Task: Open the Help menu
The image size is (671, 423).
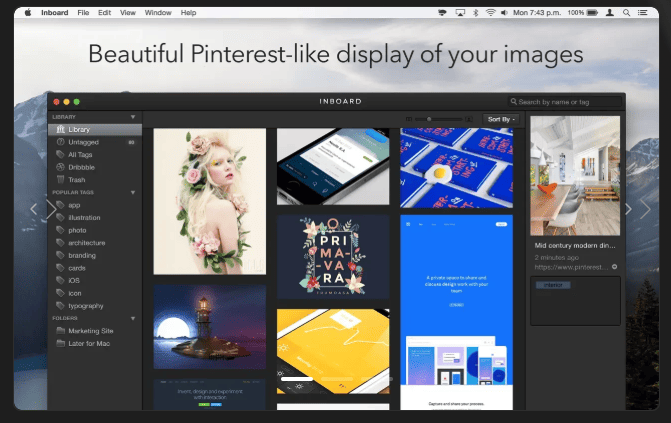Action: point(188,13)
